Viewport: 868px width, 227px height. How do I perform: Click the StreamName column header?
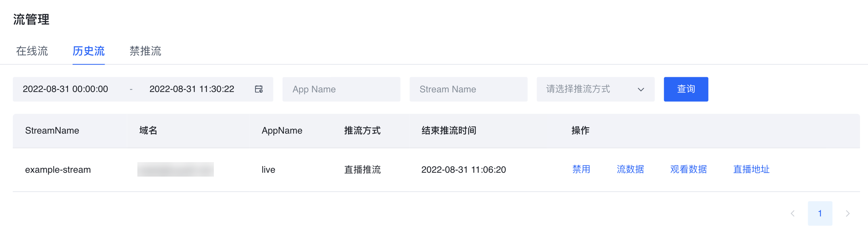(x=52, y=131)
